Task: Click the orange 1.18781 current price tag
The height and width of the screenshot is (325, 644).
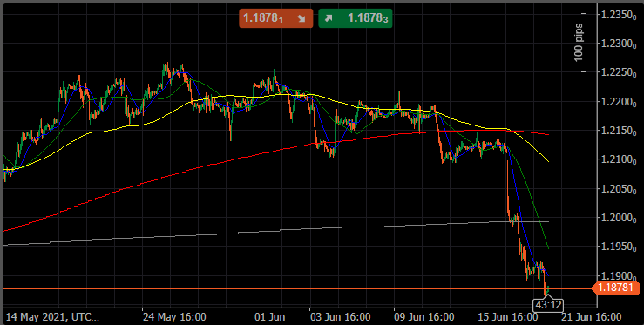Action: pyautogui.click(x=615, y=288)
